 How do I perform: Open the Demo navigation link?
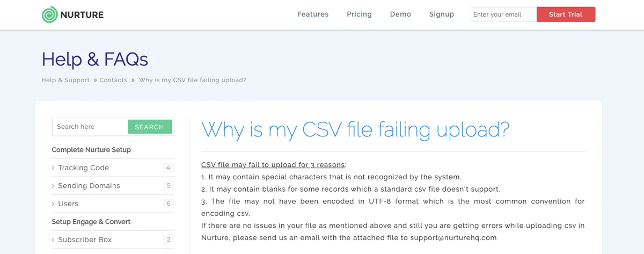pyautogui.click(x=400, y=14)
